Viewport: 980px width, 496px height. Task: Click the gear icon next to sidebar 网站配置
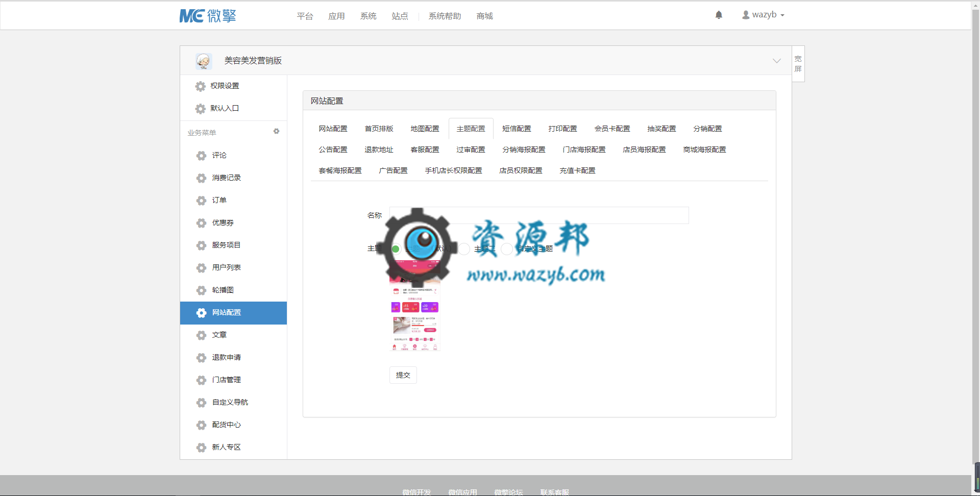[202, 313]
